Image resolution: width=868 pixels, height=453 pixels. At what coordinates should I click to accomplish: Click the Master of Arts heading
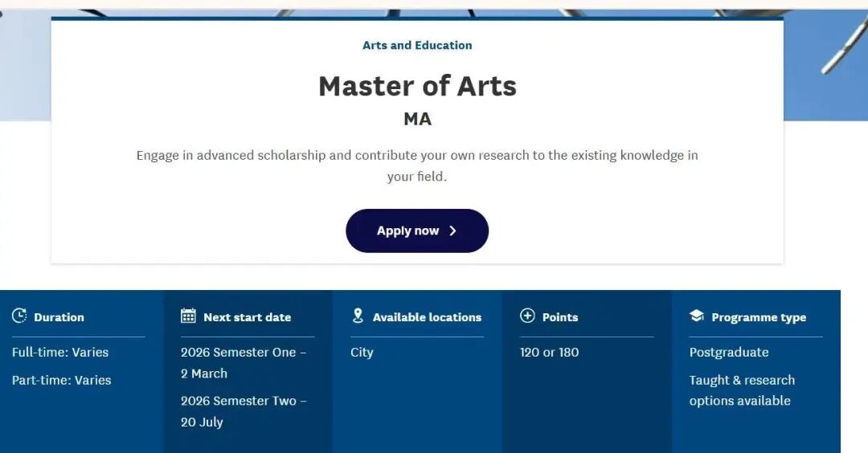(417, 86)
